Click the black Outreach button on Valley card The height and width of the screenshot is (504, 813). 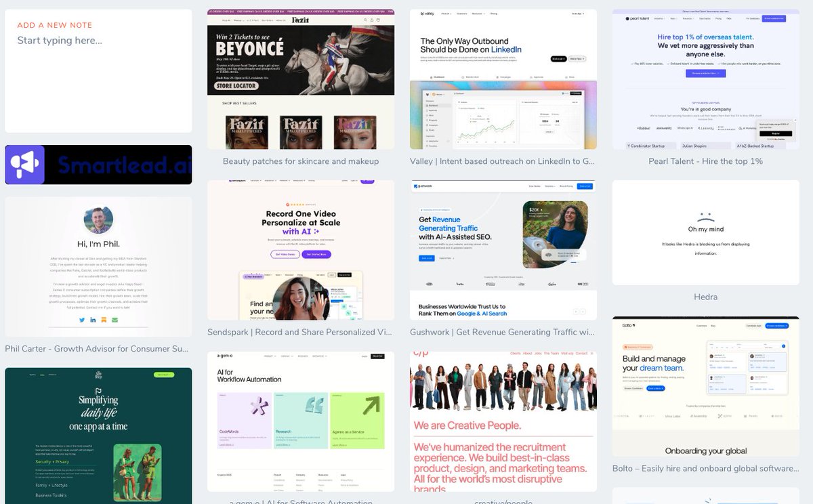click(558, 59)
